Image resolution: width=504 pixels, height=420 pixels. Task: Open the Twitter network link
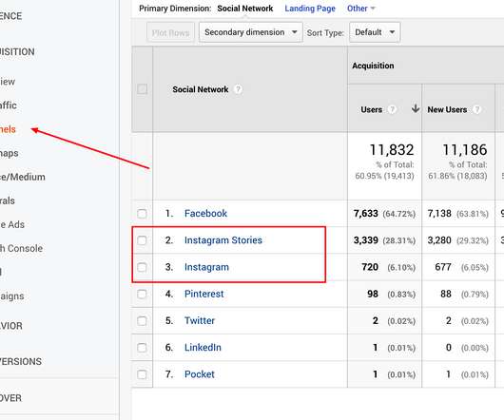(x=200, y=320)
